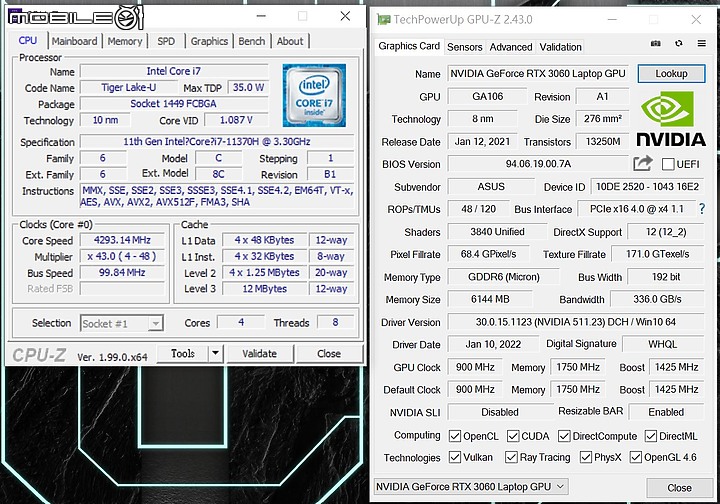Screen dimensions: 720x504
Task: Click the NVIDIA SLI value Disabled
Action: point(500,412)
